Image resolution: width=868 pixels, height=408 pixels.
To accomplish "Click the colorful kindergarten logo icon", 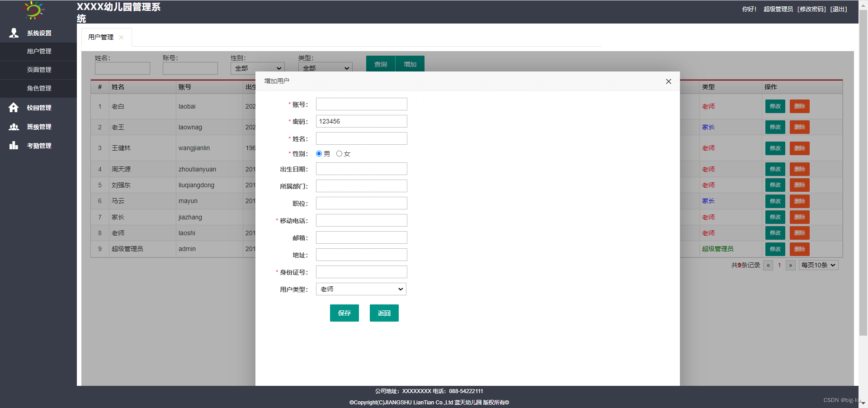I will [x=34, y=10].
